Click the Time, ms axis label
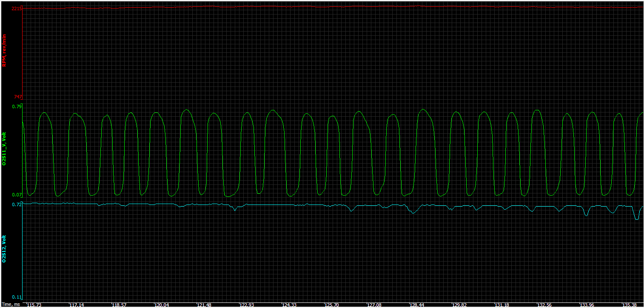The height and width of the screenshot is (308, 644). pyautogui.click(x=10, y=305)
